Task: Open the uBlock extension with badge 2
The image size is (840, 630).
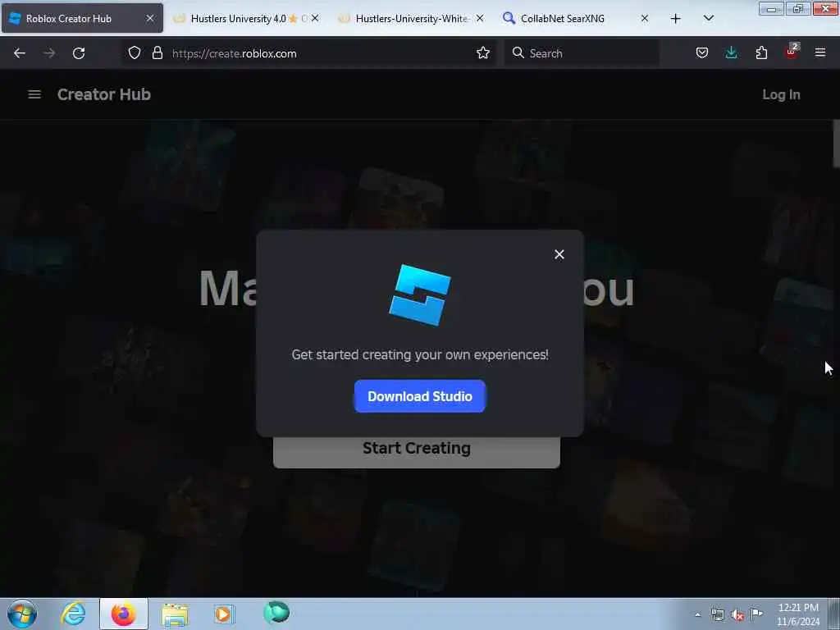Action: [792, 52]
